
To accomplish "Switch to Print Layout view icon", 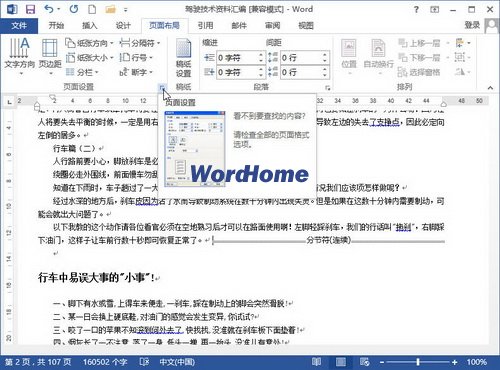I will (341, 362).
